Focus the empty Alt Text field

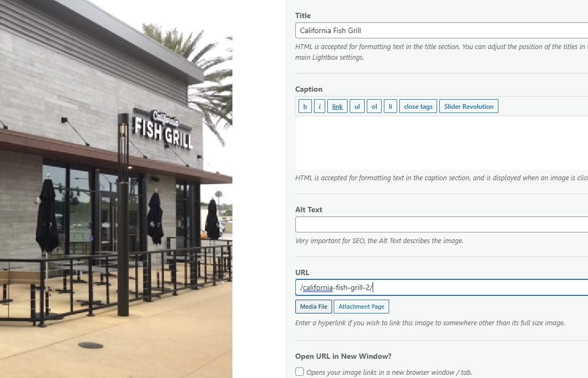click(x=442, y=224)
